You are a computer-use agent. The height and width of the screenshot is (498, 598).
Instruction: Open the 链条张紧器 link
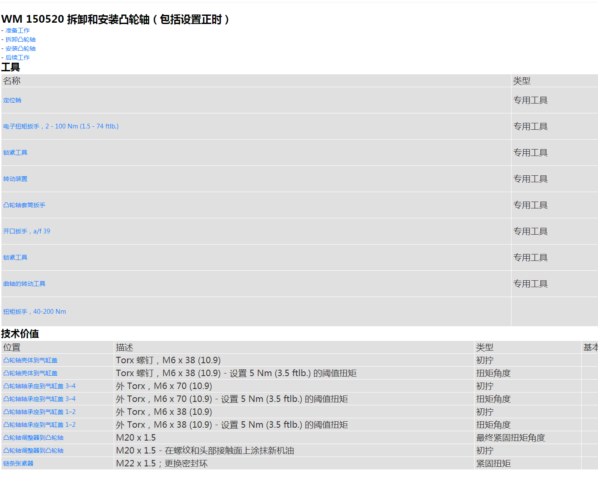coord(18,464)
